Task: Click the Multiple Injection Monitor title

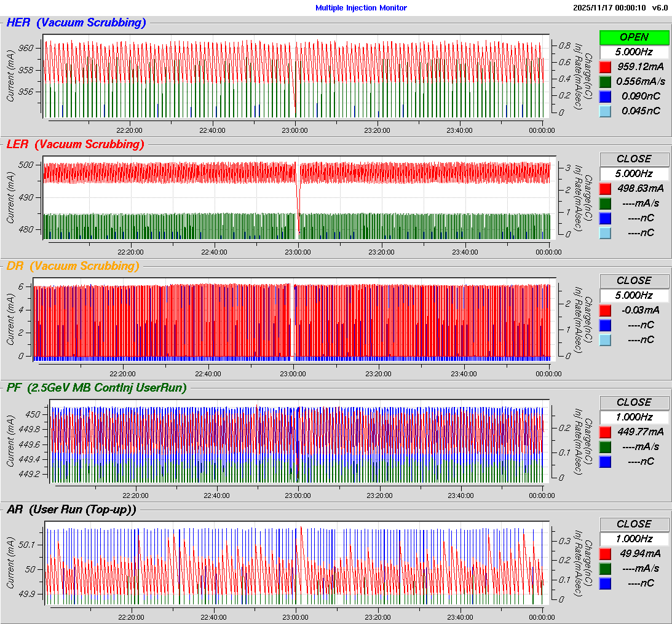Action: (x=361, y=8)
